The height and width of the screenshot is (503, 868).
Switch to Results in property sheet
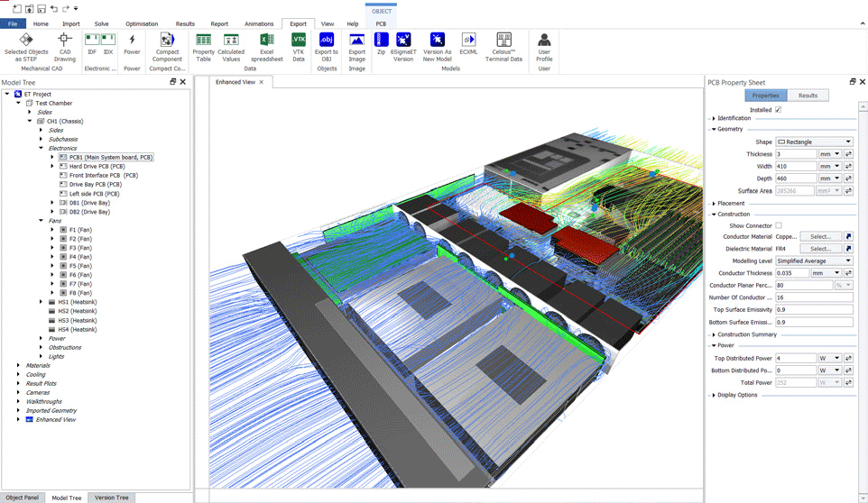tap(808, 96)
